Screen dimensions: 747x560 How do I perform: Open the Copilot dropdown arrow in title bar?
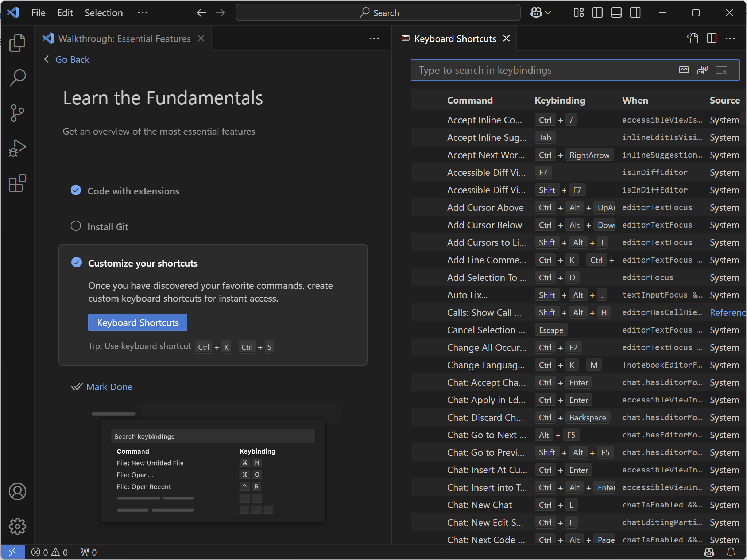[x=548, y=13]
